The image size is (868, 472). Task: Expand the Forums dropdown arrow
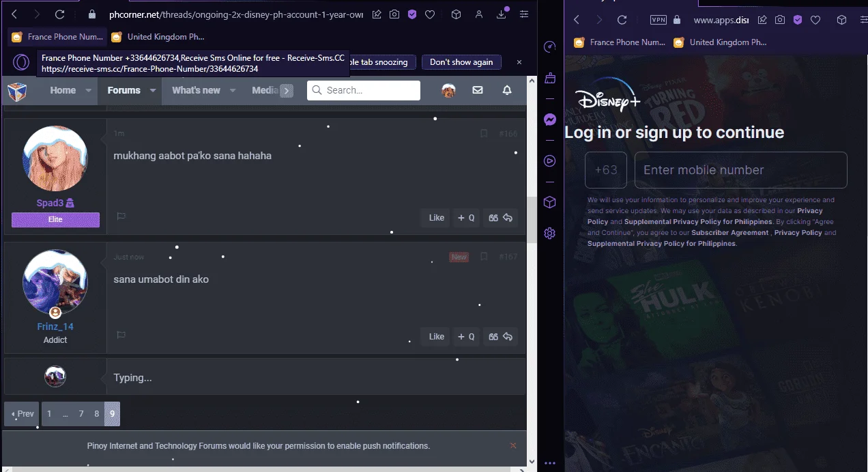click(x=153, y=90)
